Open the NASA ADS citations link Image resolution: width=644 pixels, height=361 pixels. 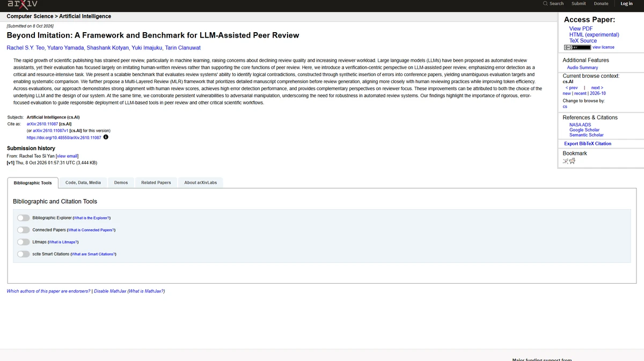(x=580, y=125)
